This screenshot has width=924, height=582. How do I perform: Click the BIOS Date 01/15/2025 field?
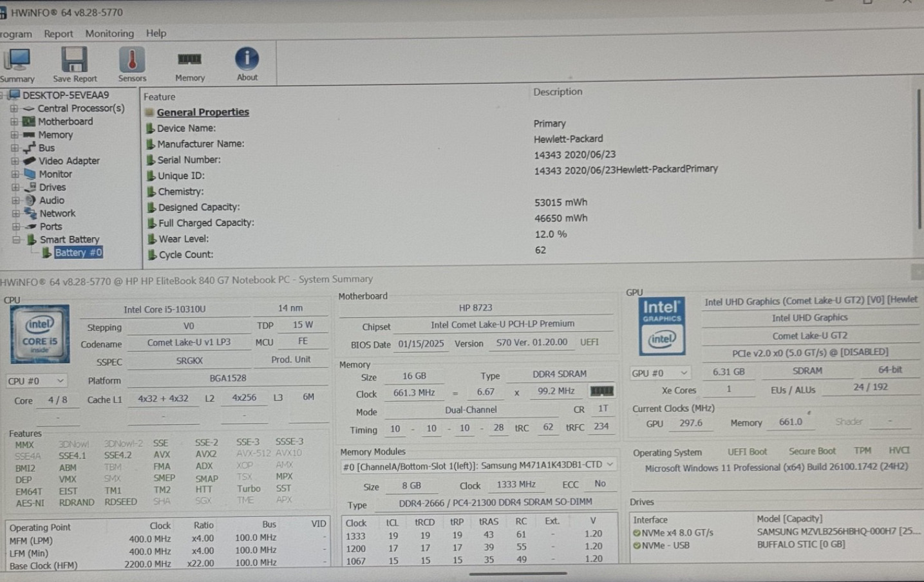pyautogui.click(x=420, y=344)
